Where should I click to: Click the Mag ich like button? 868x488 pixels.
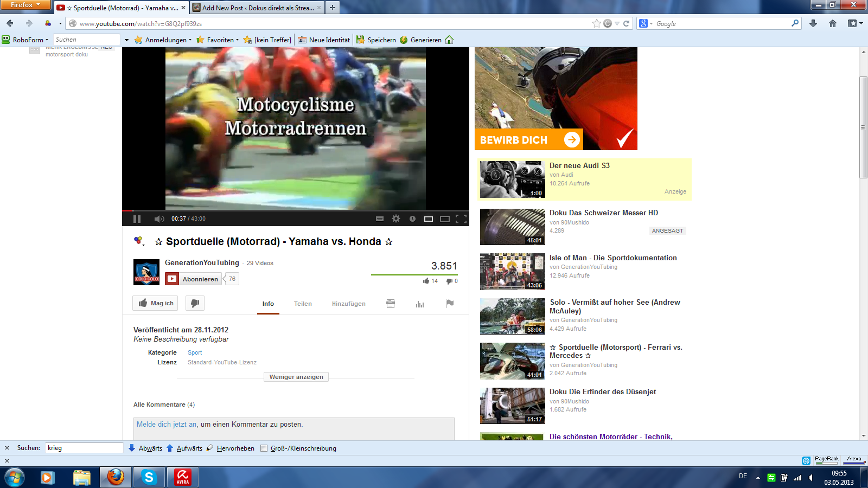156,303
